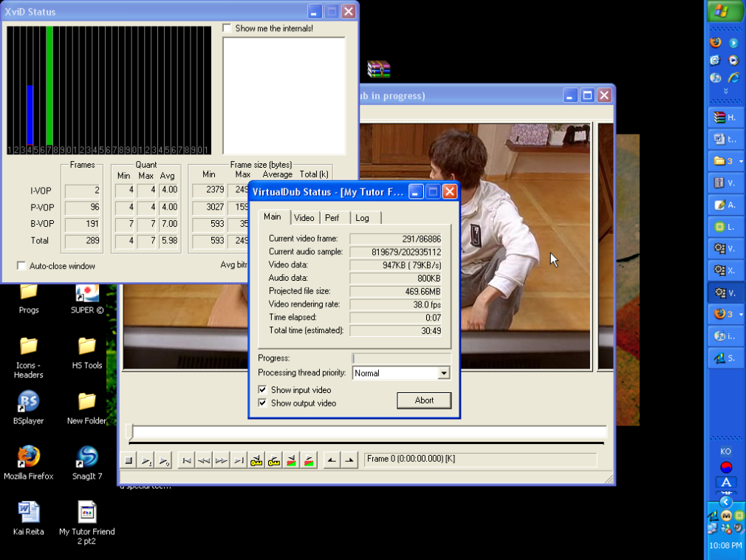Enable the Show me the internals checkbox
This screenshot has height=560, width=746.
tap(227, 28)
